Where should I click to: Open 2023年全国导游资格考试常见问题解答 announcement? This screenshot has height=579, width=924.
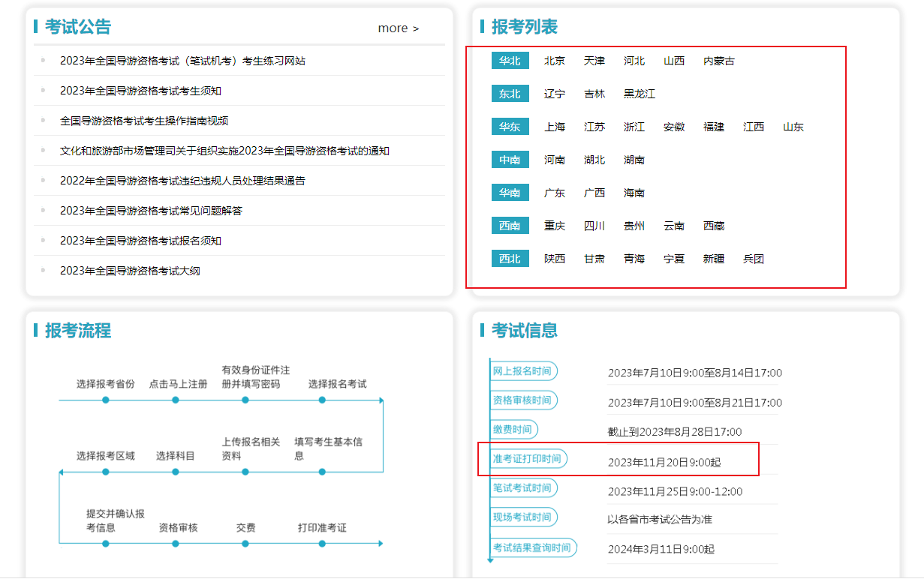[151, 211]
